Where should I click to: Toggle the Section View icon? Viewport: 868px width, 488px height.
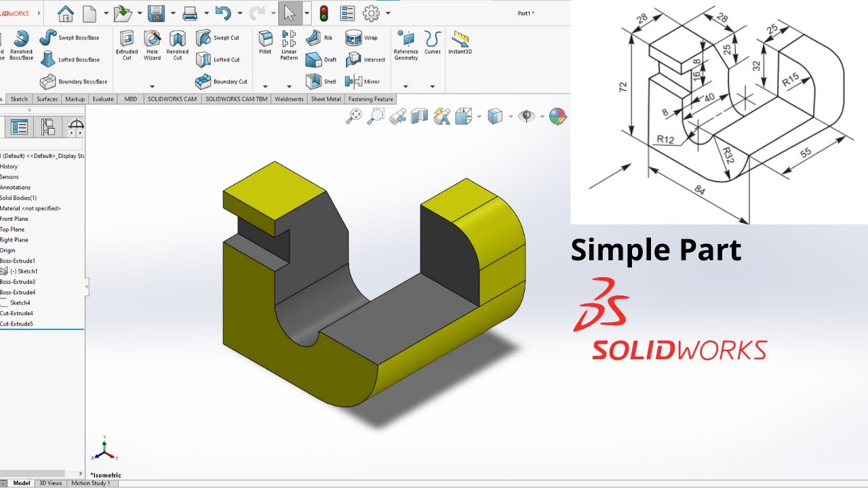pyautogui.click(x=420, y=117)
